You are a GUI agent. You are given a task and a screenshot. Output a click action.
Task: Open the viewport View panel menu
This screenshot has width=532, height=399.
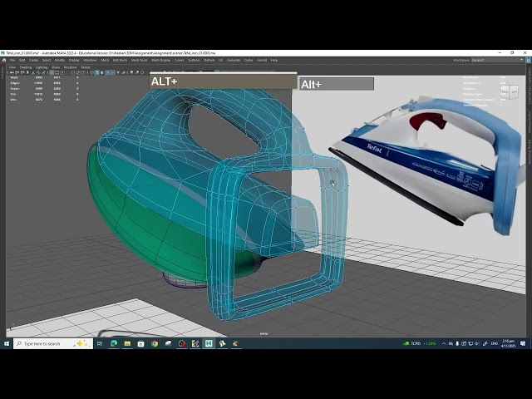coord(12,67)
